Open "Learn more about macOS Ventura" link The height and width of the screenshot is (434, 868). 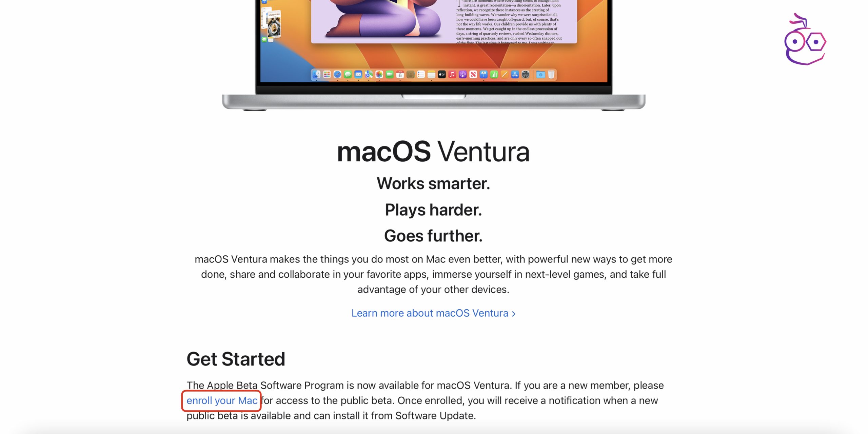pyautogui.click(x=433, y=313)
